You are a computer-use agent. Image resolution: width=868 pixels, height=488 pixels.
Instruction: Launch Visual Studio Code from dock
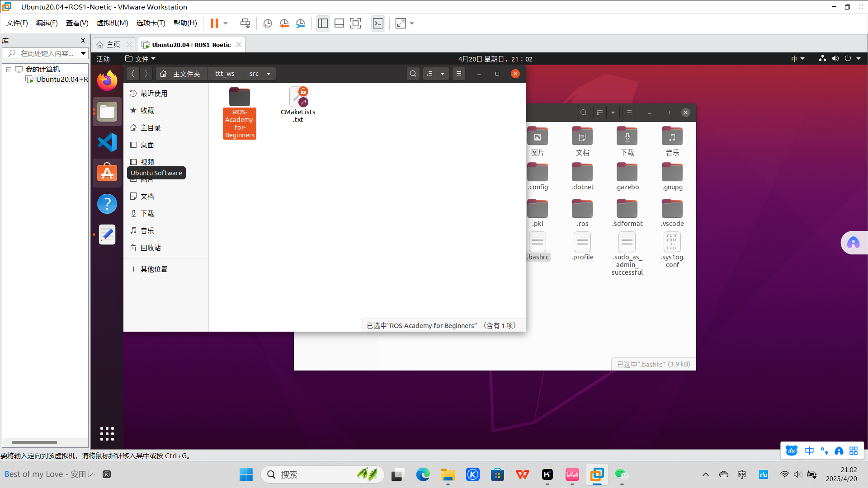click(107, 142)
